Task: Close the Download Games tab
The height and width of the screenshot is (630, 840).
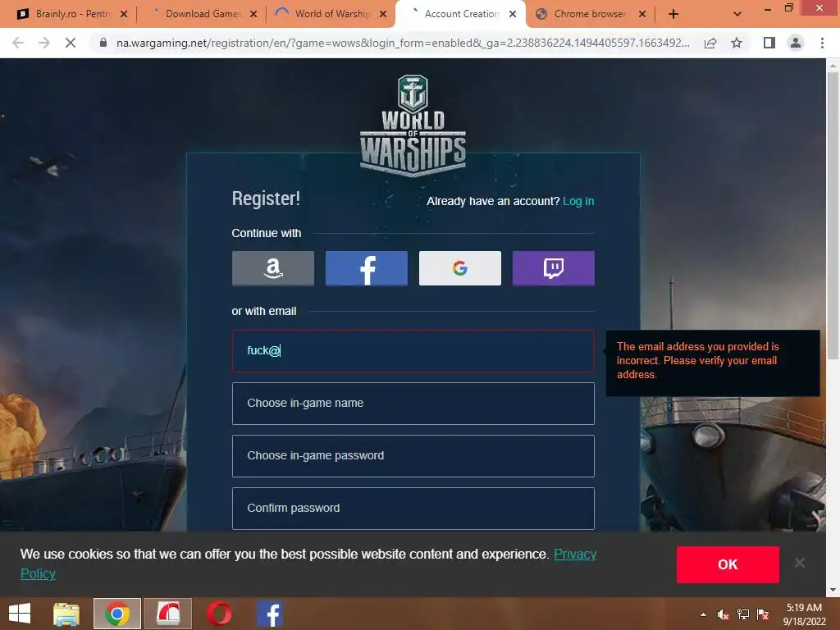Action: [253, 14]
